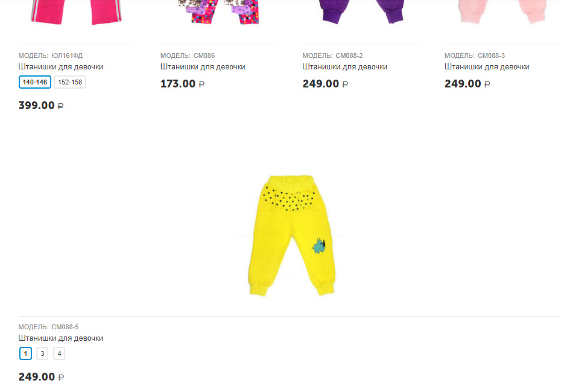Open Штанишки для девочки link under CM088-2
Screen dimensions: 561x392
[x=345, y=66]
